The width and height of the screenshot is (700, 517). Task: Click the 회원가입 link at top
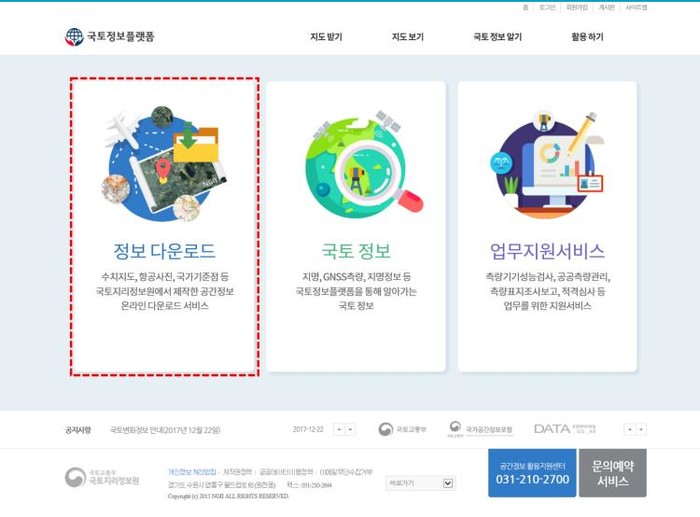[577, 7]
